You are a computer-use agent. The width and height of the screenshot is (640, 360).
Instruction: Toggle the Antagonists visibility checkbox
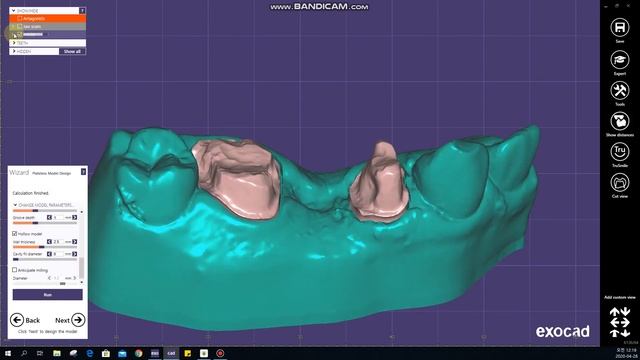(x=20, y=18)
